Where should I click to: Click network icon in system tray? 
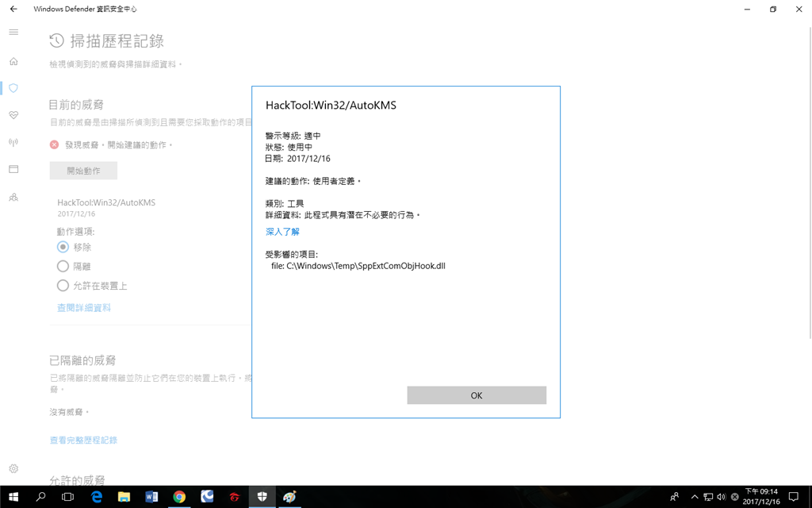point(708,497)
